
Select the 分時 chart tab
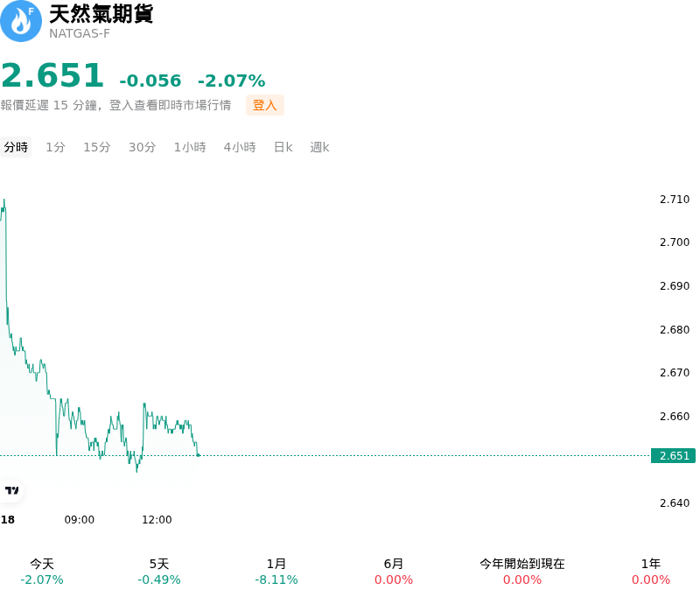(16, 147)
